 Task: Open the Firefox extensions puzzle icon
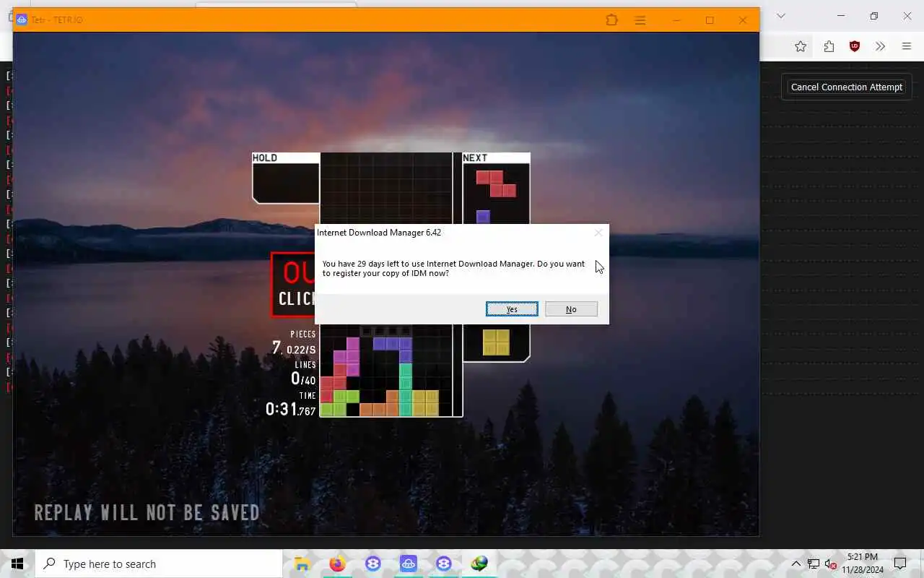coord(829,46)
